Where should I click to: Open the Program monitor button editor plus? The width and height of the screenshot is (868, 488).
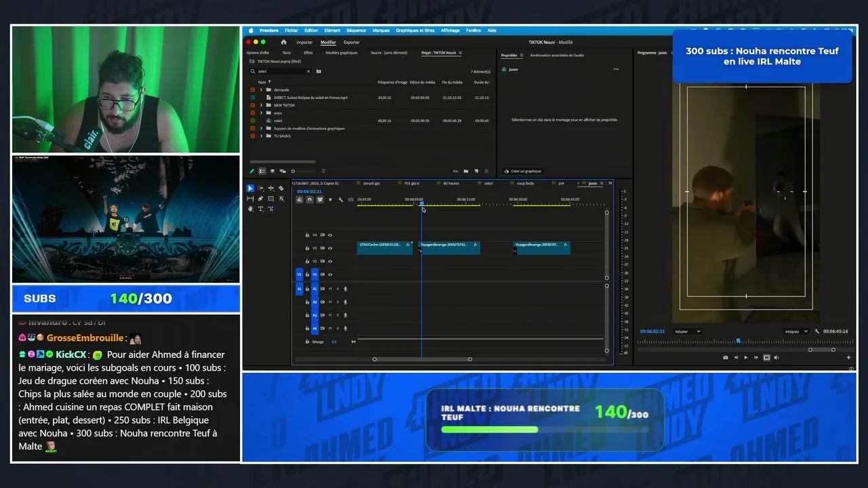[x=848, y=357]
